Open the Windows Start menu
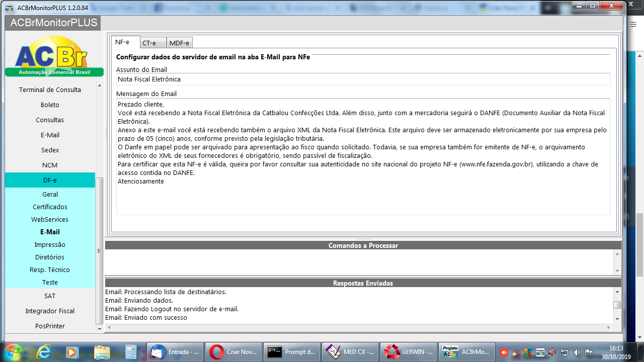Image resolution: width=644 pixels, height=362 pixels. point(14,351)
